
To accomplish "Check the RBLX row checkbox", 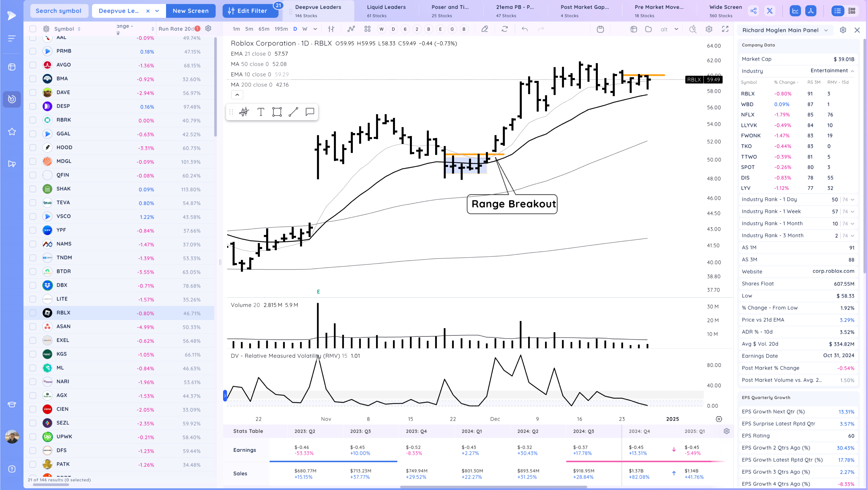I will (x=33, y=313).
